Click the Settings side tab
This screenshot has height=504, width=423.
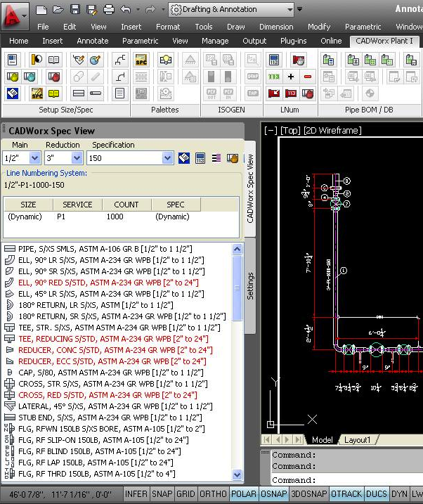[x=250, y=286]
